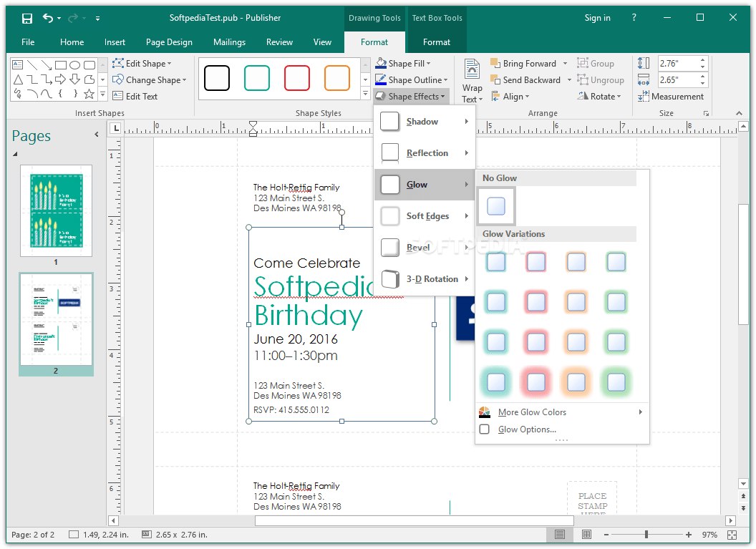Collapse the Pages navigation pane
This screenshot has height=549, width=756.
[97, 135]
